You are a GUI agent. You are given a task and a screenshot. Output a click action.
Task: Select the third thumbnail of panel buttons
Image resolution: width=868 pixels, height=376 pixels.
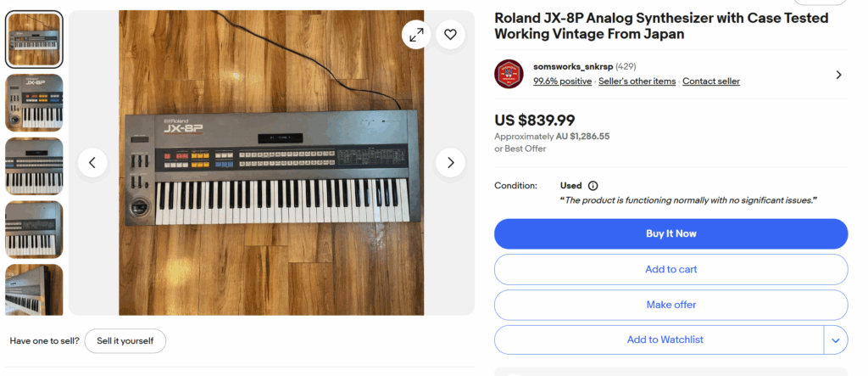point(34,166)
